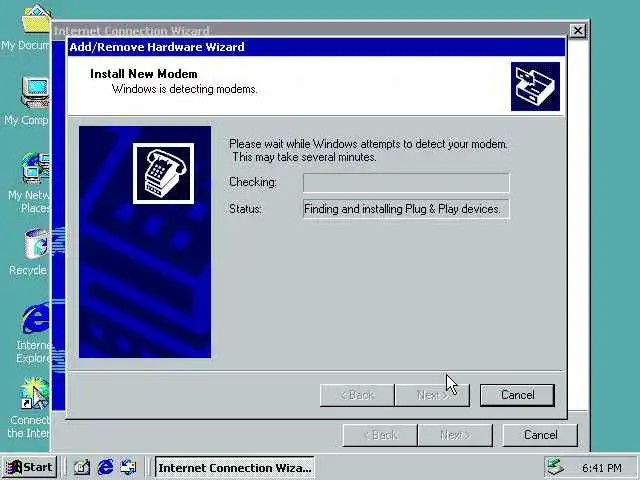This screenshot has height=480, width=640.
Task: Click the telephone modem icon in wizard
Action: (163, 173)
